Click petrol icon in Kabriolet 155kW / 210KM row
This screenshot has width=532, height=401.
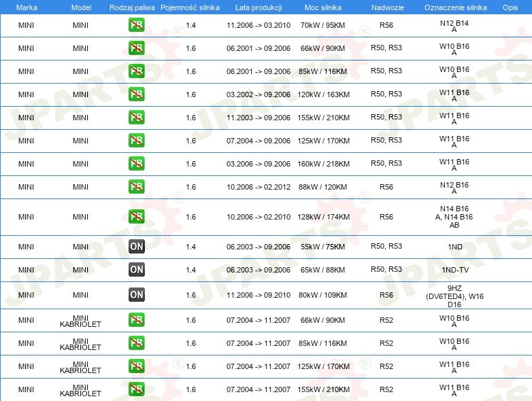pos(136,389)
